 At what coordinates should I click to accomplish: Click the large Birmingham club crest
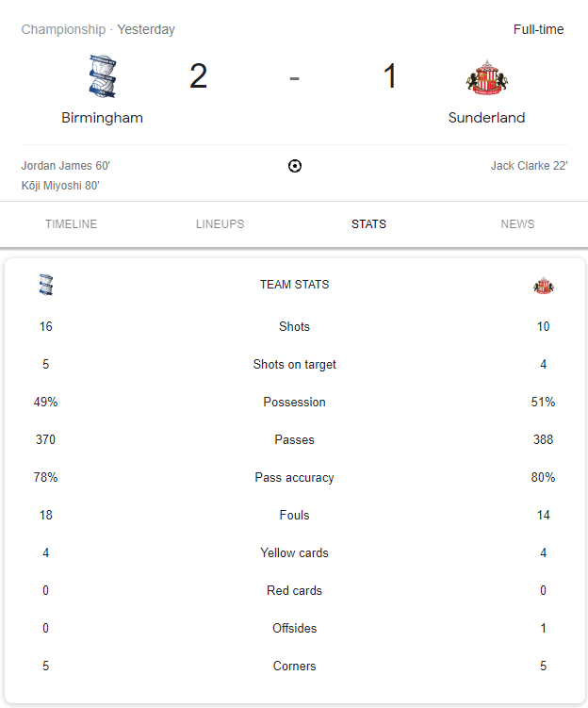[x=102, y=76]
